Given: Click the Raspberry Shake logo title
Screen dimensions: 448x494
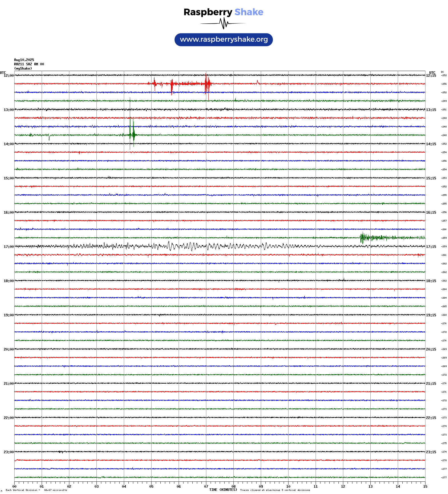Looking at the screenshot, I should (x=223, y=12).
